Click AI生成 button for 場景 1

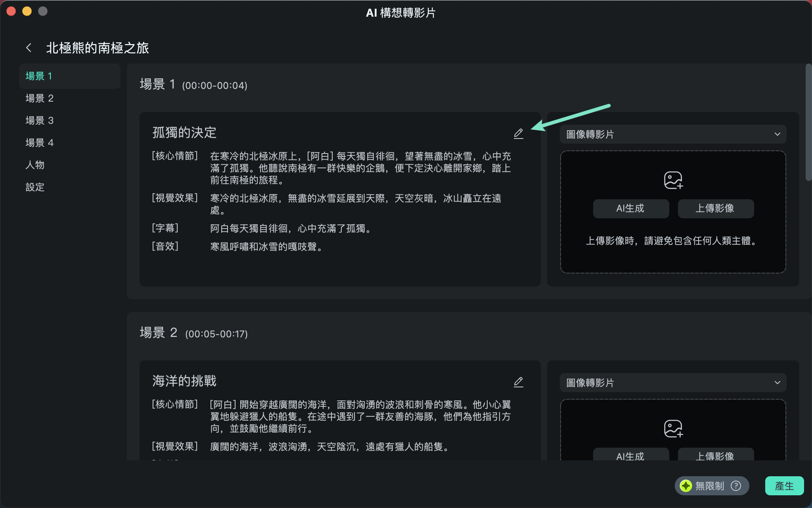[631, 208]
